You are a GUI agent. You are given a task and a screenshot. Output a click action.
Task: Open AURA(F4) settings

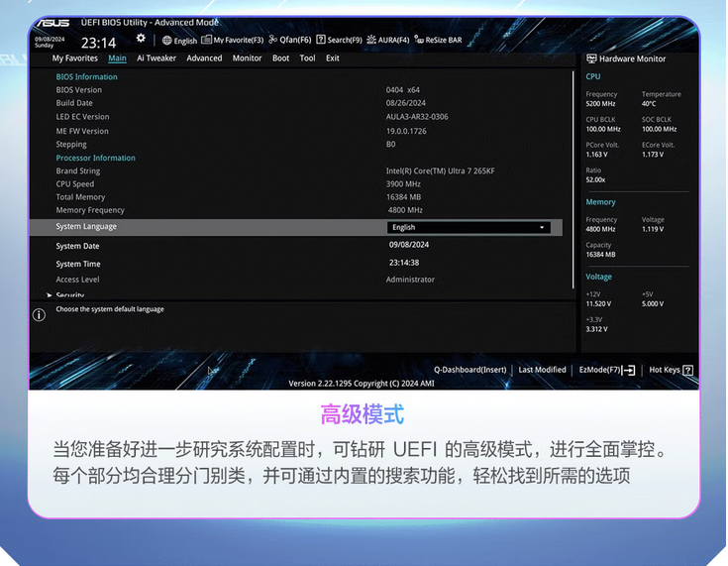[387, 40]
